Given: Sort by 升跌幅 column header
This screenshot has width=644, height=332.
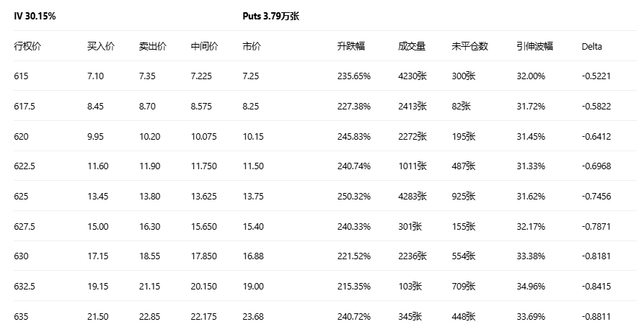Looking at the screenshot, I should click(x=350, y=47).
